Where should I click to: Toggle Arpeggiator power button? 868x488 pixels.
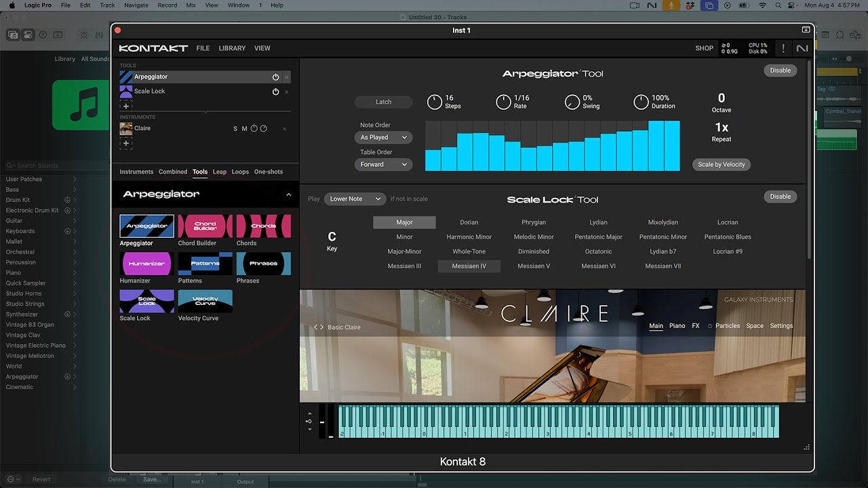pos(275,77)
